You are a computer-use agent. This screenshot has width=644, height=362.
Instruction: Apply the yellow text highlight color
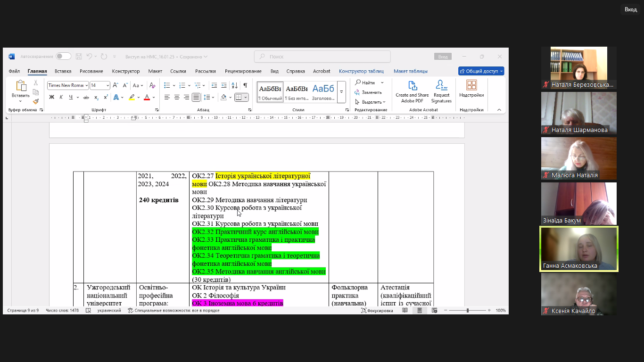click(132, 97)
